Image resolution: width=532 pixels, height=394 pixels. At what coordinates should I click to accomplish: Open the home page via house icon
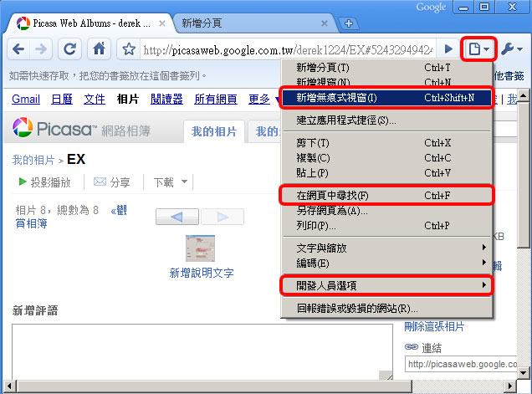(99, 49)
